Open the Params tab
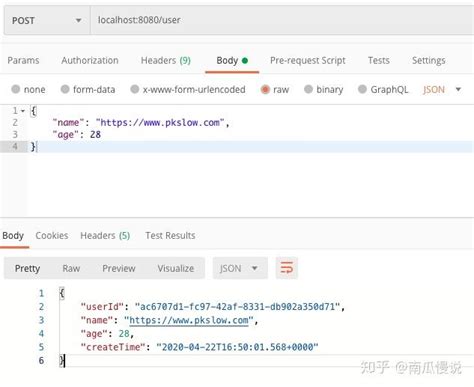 click(23, 60)
